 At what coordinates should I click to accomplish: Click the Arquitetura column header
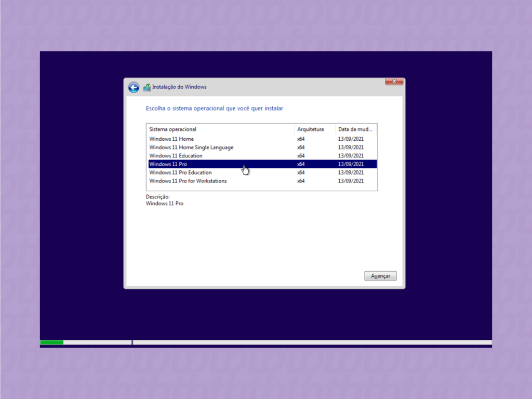pos(315,129)
